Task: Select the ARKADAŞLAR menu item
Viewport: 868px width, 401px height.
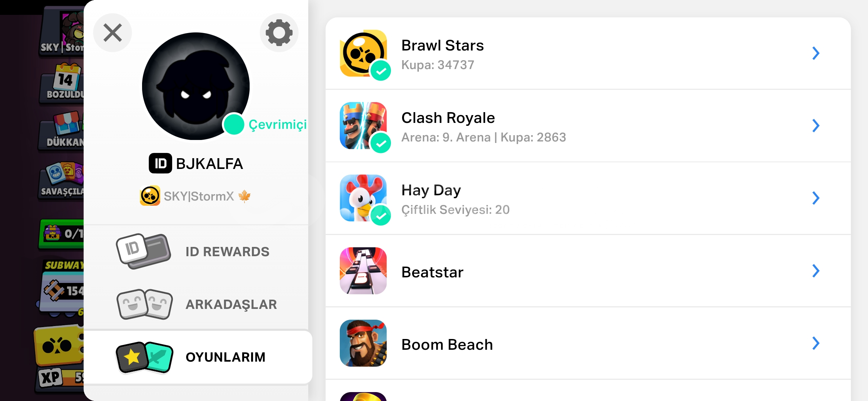Action: click(196, 304)
